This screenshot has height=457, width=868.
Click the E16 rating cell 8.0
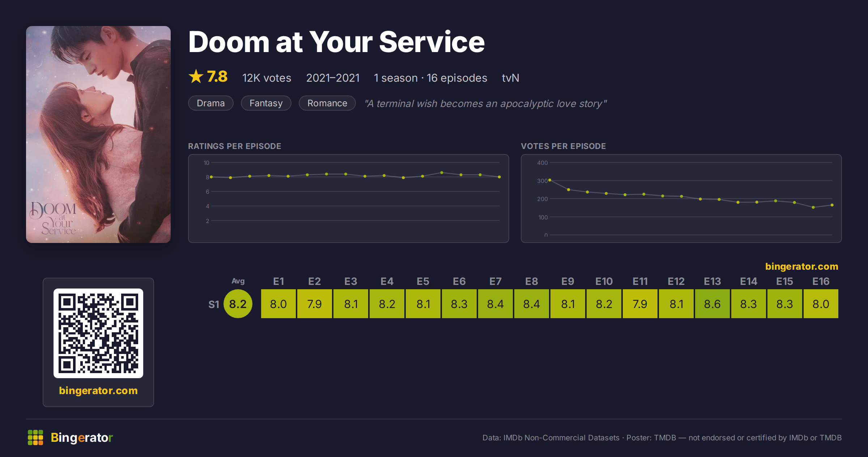pyautogui.click(x=821, y=304)
